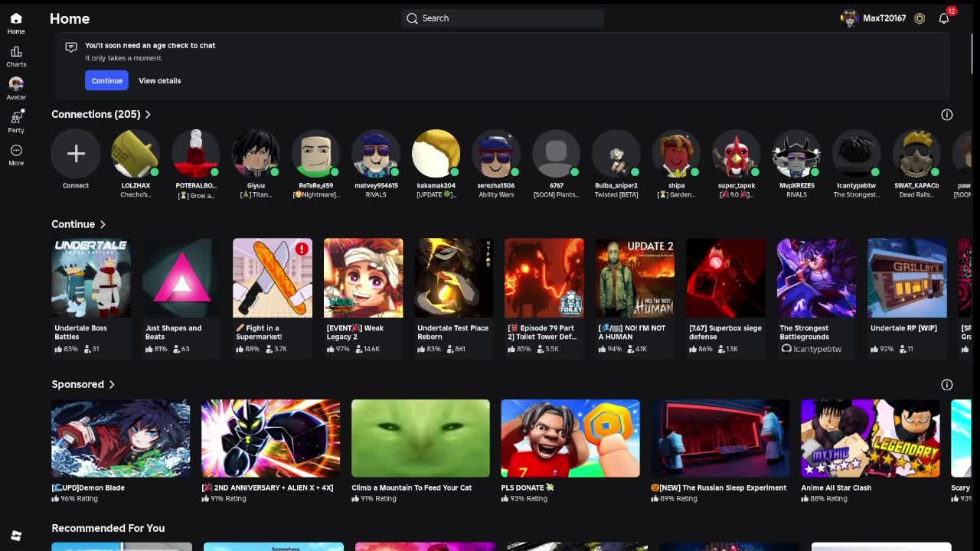The width and height of the screenshot is (980, 551).
Task: Expand the Connections (205) section
Action: (101, 114)
